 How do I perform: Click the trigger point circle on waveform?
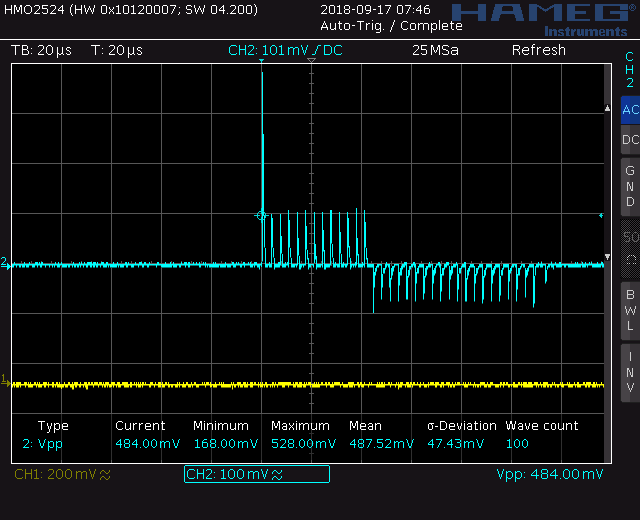[261, 216]
